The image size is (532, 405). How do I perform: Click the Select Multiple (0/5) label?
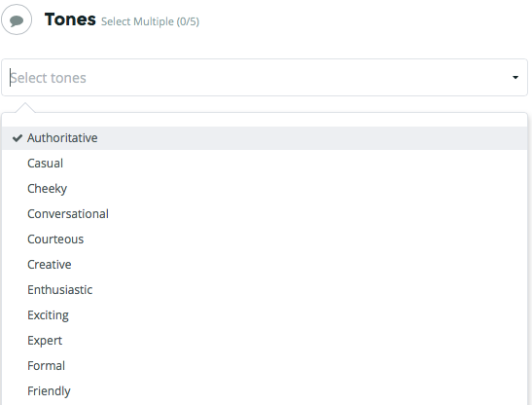click(x=150, y=21)
